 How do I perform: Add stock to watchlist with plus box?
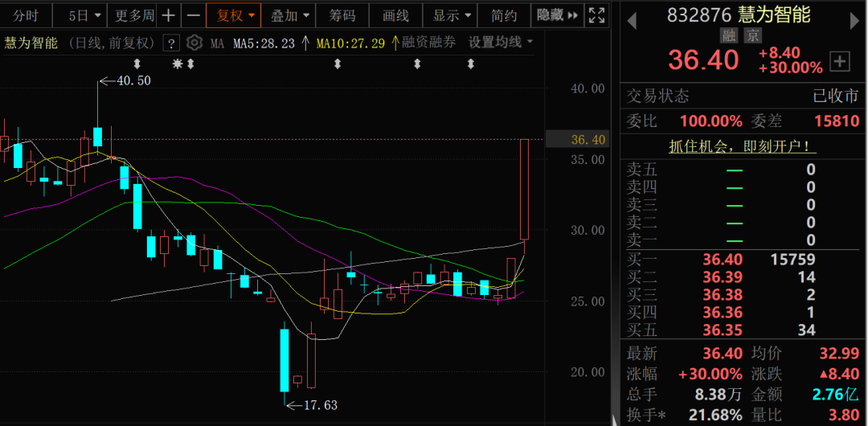(841, 61)
